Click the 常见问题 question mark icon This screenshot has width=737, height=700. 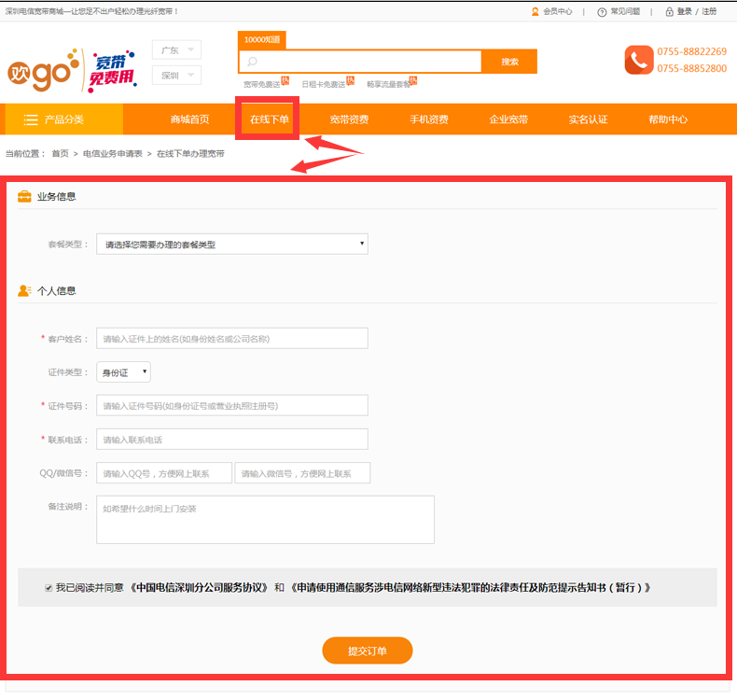click(602, 11)
